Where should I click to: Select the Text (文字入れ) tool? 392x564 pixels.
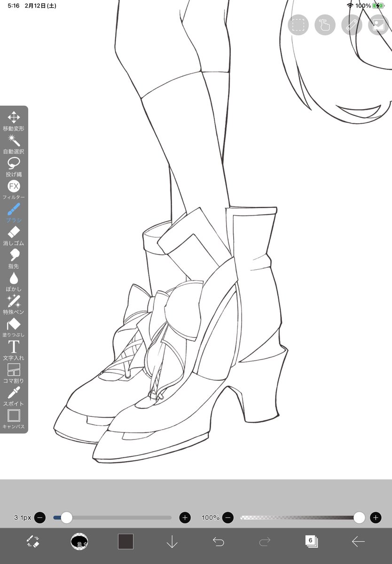click(x=14, y=351)
